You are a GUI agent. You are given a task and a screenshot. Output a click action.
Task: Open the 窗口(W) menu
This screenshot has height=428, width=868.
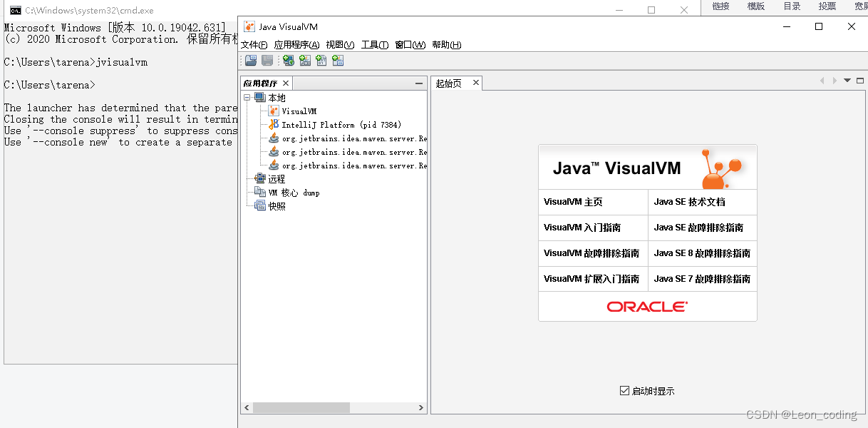point(410,45)
